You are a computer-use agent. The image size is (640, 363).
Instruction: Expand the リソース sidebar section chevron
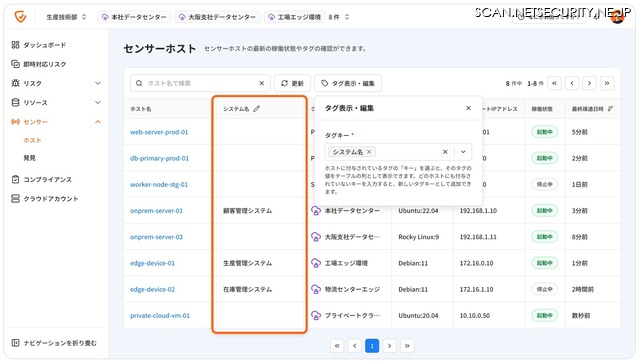(x=98, y=102)
